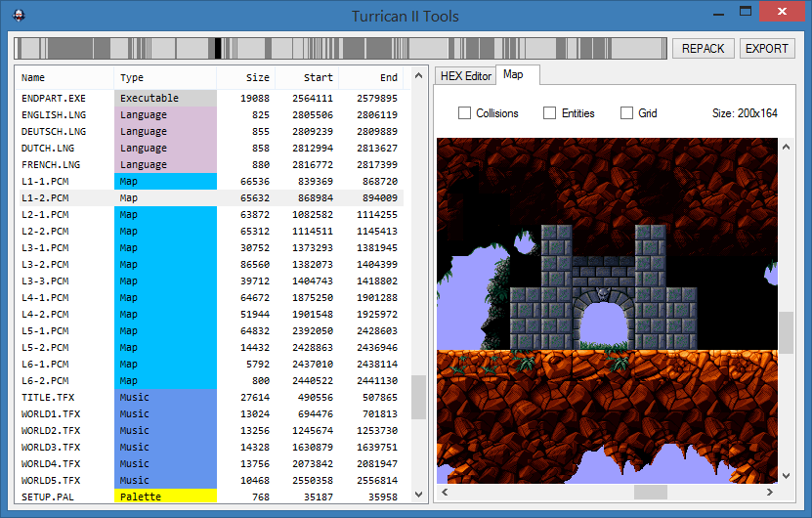Select the WORLD4.TFX music file
This screenshot has height=518, width=812.
pyautogui.click(x=209, y=463)
